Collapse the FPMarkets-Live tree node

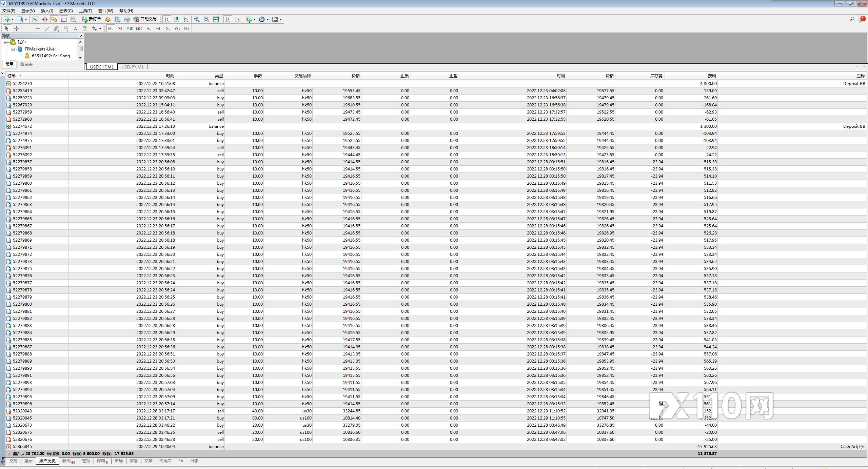click(x=13, y=49)
